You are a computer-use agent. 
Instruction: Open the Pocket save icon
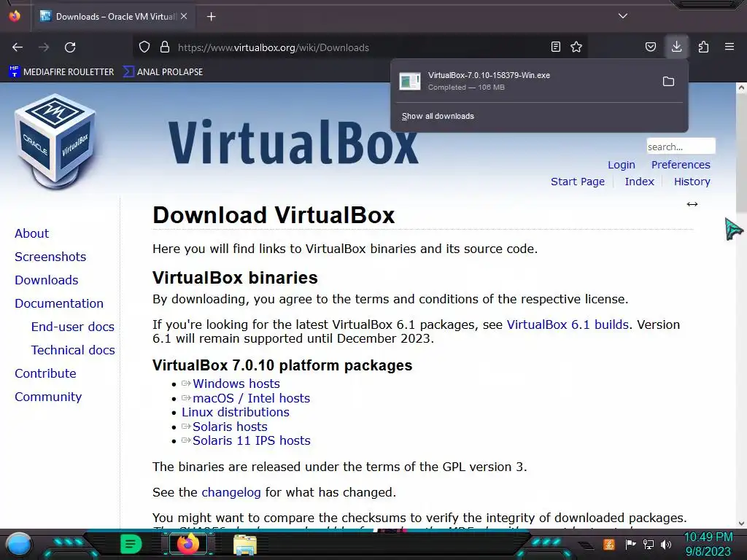(x=650, y=47)
